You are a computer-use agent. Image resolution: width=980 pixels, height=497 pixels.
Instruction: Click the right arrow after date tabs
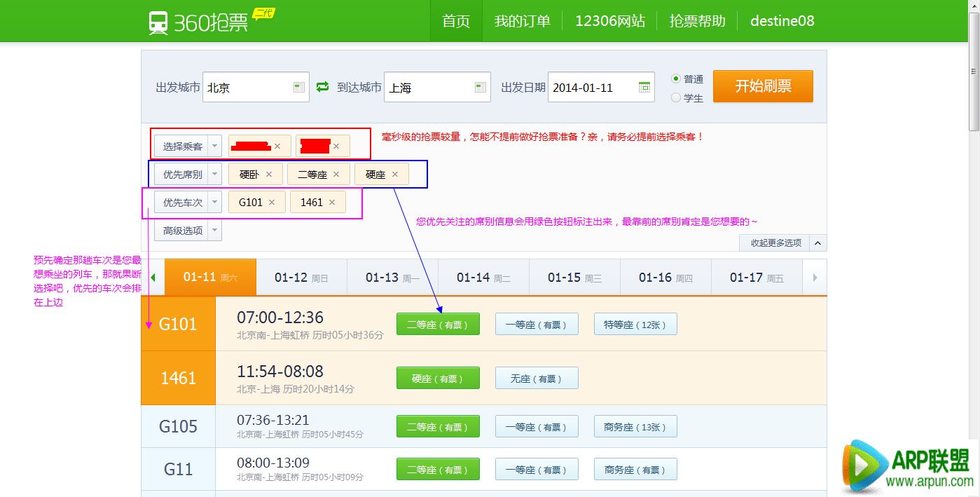(x=815, y=277)
